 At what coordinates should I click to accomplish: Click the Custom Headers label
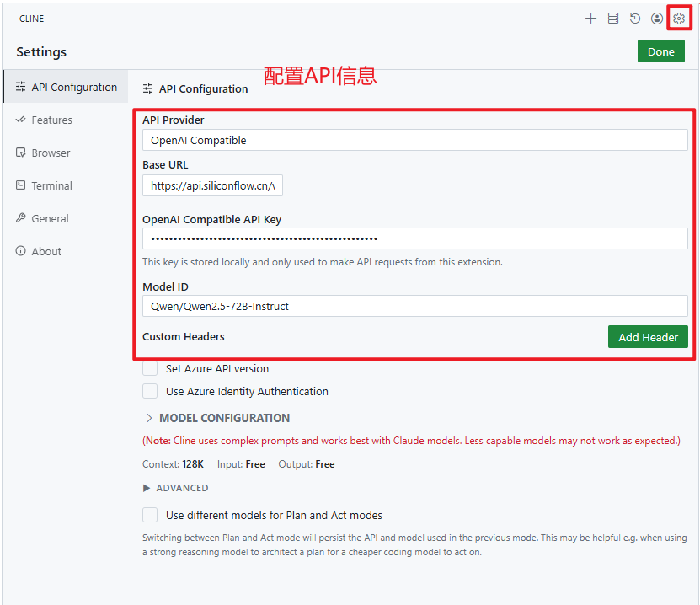(184, 337)
